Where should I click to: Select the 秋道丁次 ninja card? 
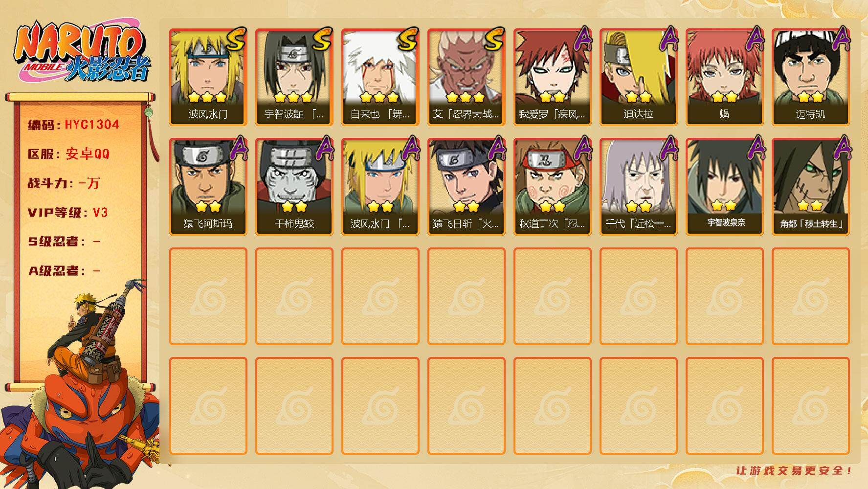[x=552, y=187]
